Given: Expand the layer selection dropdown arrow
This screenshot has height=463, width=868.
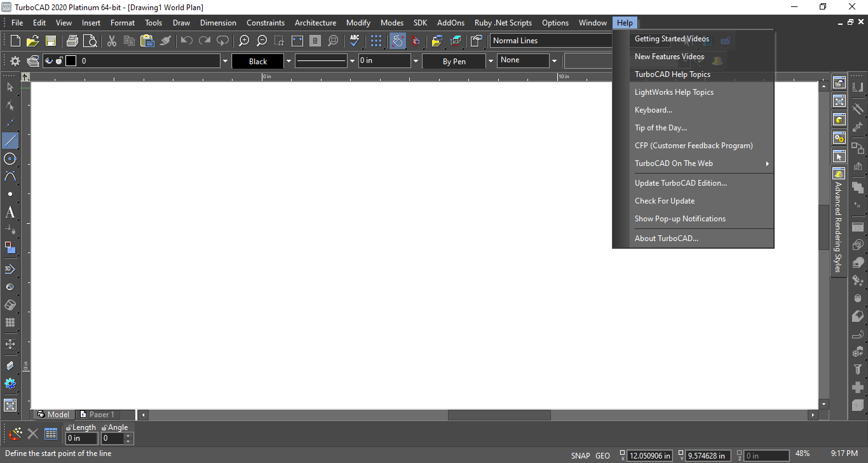Looking at the screenshot, I should 225,61.
